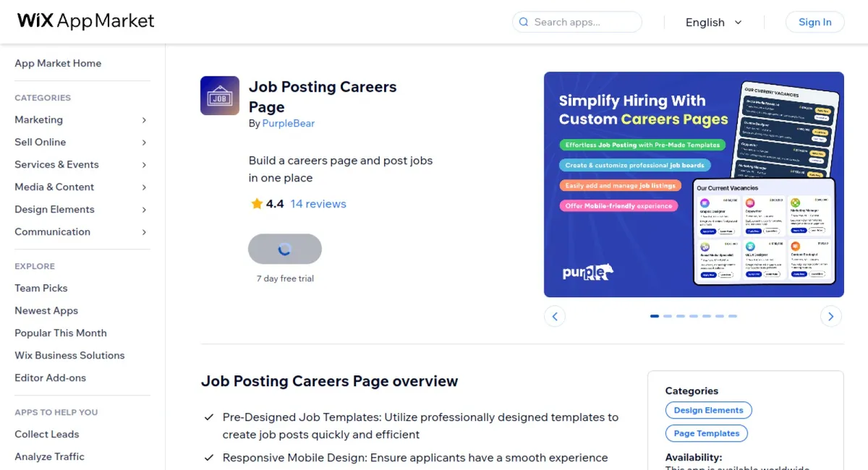Expand the Media & Content chevron
The image size is (868, 470).
(x=144, y=187)
